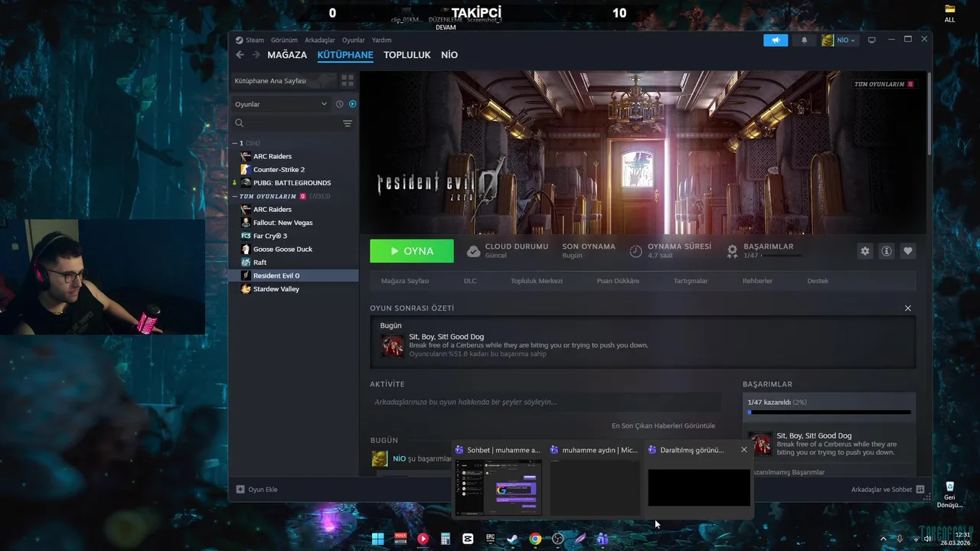This screenshot has width=980, height=551.
Task: Open the Windows Start button
Action: [x=377, y=539]
